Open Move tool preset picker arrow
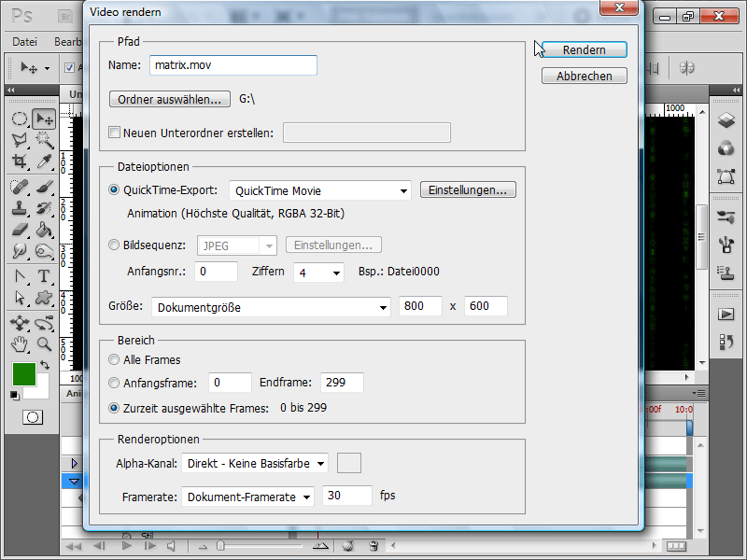Viewport: 747px width, 560px height. (x=48, y=68)
